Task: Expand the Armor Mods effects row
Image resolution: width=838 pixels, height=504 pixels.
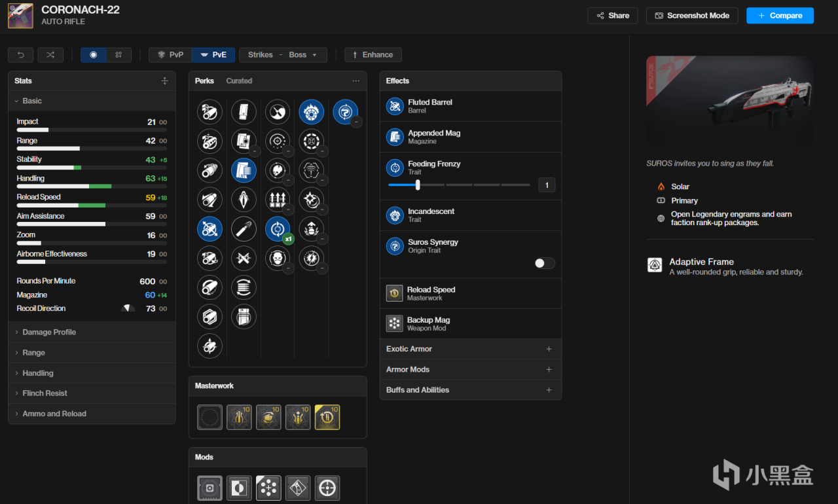Action: click(471, 369)
